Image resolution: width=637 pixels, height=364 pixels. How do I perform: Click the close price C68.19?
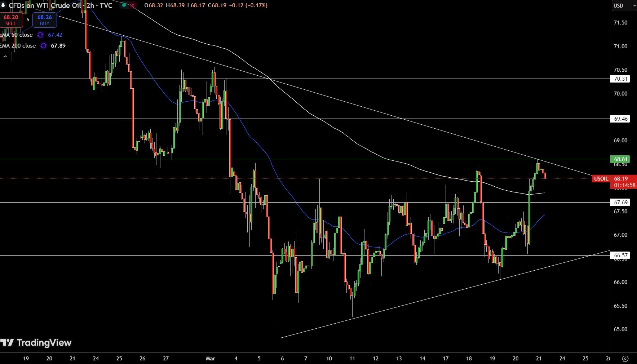217,5
